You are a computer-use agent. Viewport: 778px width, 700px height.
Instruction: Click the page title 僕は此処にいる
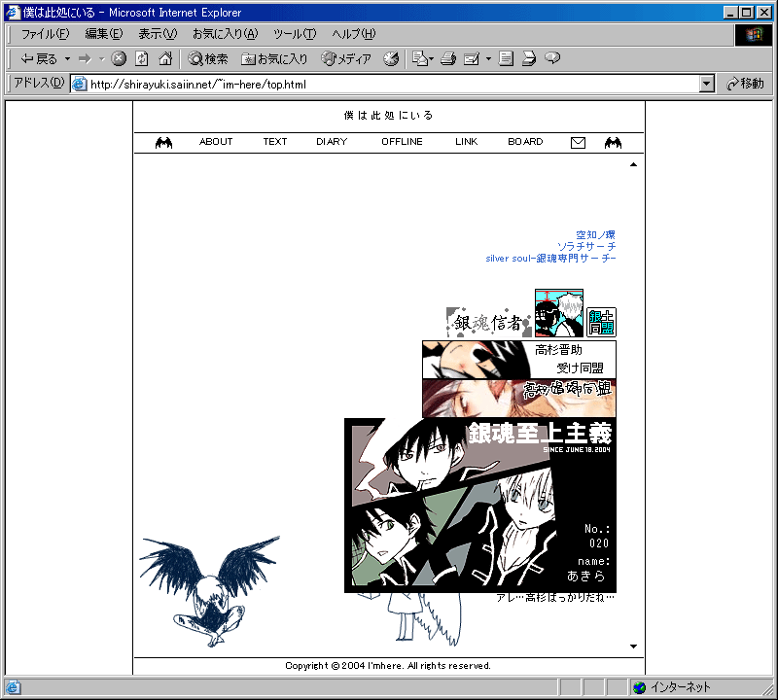click(x=388, y=115)
